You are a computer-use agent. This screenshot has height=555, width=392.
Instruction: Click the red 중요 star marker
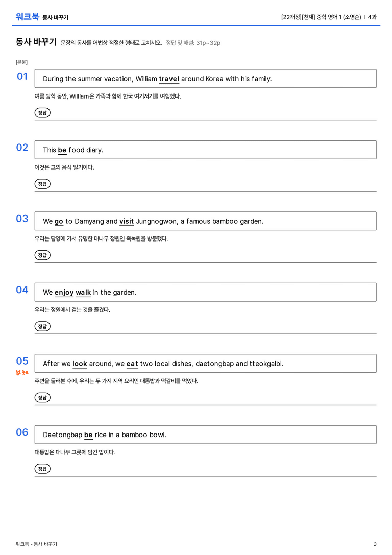click(22, 372)
